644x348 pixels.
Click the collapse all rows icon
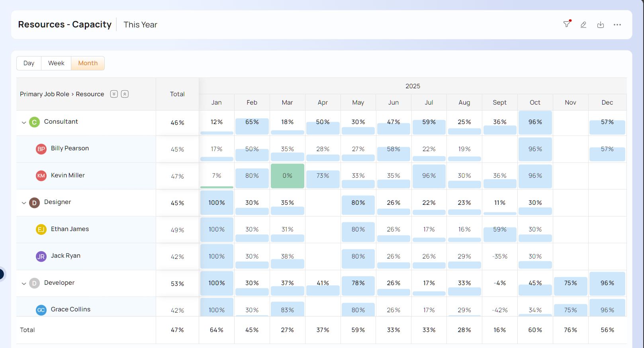point(125,94)
